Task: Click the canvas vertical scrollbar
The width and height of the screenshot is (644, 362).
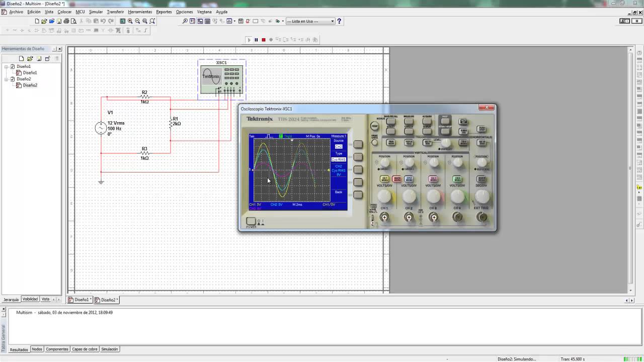Action: pyautogui.click(x=631, y=170)
